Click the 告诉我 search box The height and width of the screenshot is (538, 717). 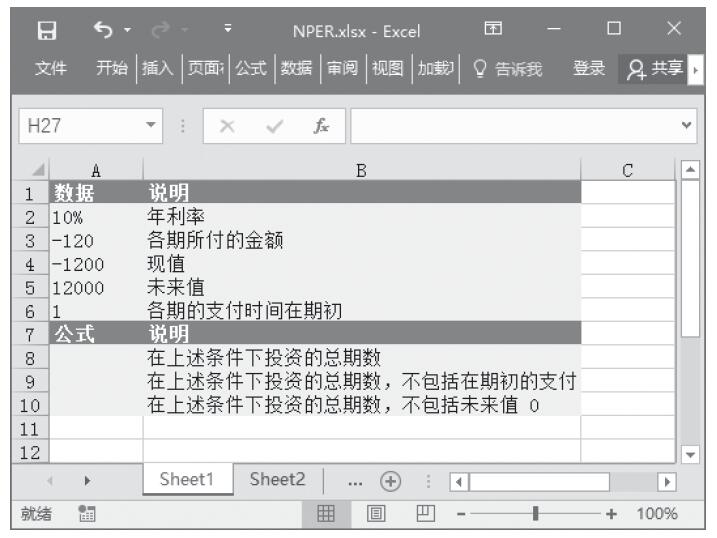(x=508, y=68)
